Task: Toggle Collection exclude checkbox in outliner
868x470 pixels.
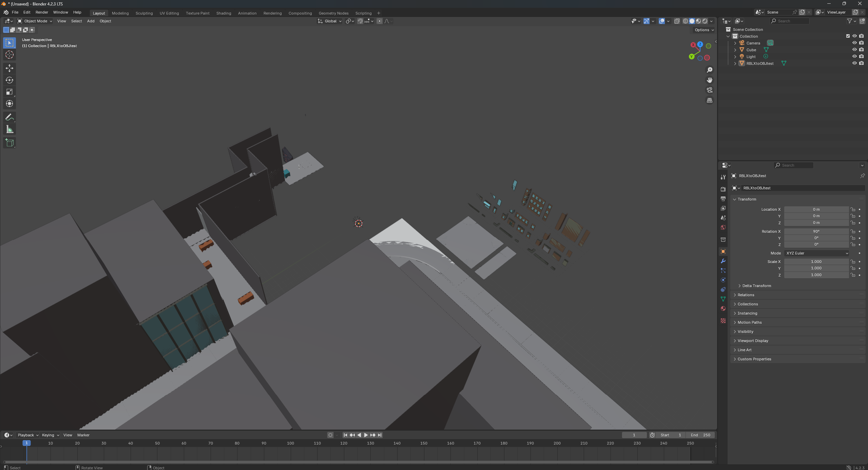Action: pyautogui.click(x=848, y=36)
